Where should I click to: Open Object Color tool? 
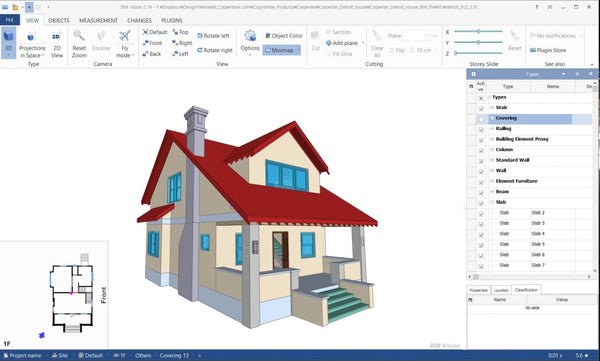pos(284,36)
